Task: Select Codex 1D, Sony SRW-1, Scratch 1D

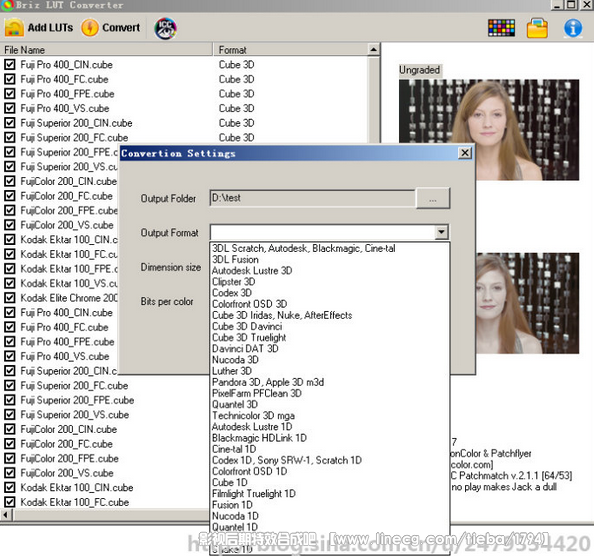Action: point(287,461)
